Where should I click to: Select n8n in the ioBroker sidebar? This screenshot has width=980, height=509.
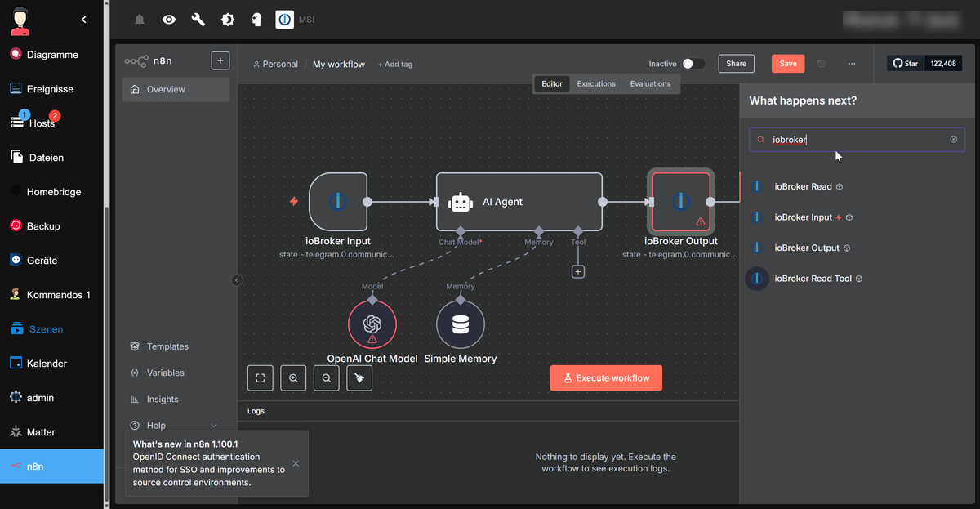pos(52,467)
